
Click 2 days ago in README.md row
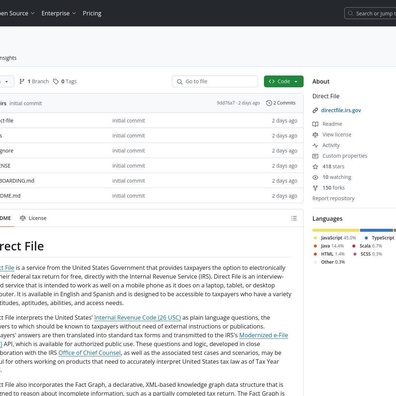pos(284,196)
